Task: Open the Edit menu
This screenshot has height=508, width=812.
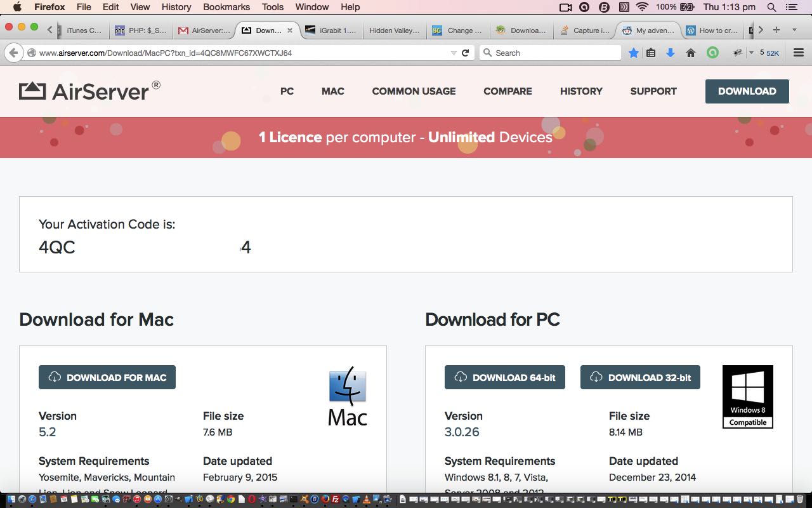Action: 110,7
